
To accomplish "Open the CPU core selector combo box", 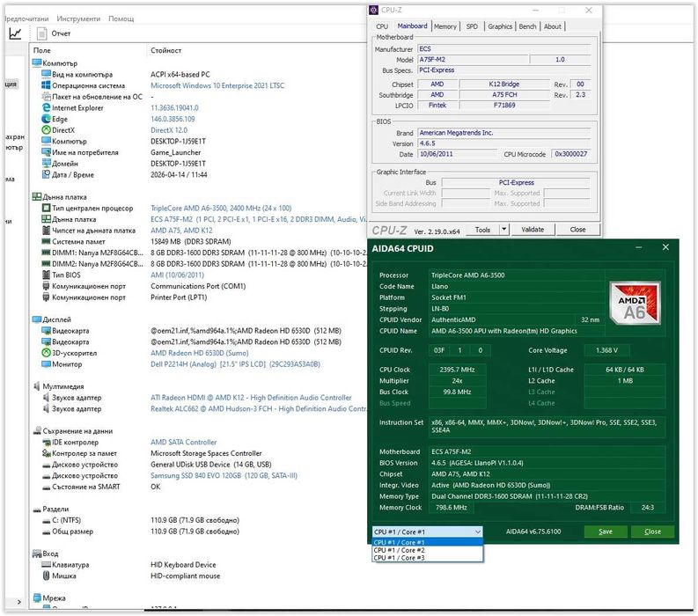I will [428, 532].
